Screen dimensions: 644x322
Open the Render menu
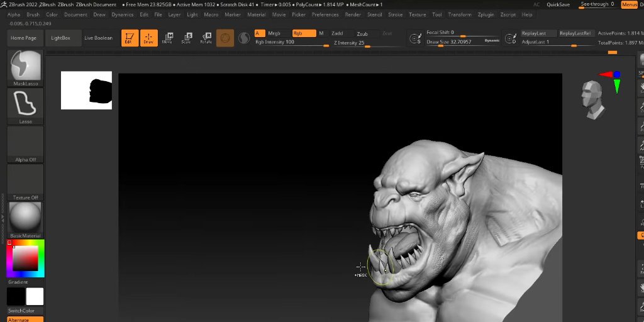[353, 14]
